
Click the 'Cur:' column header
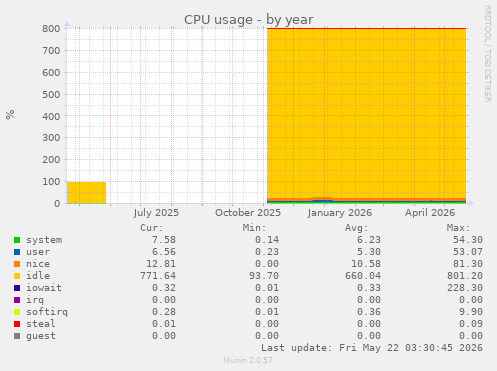[152, 228]
